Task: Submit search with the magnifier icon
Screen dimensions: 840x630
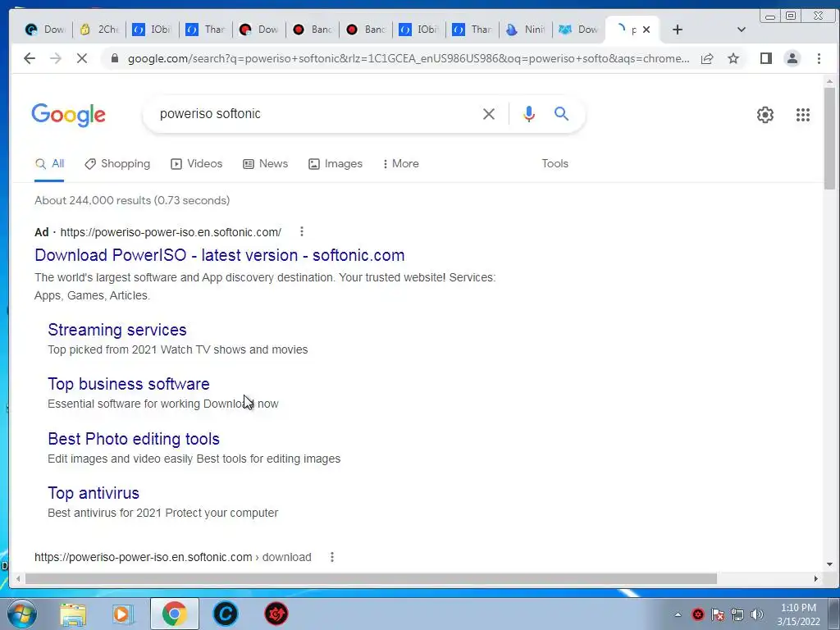Action: click(561, 113)
